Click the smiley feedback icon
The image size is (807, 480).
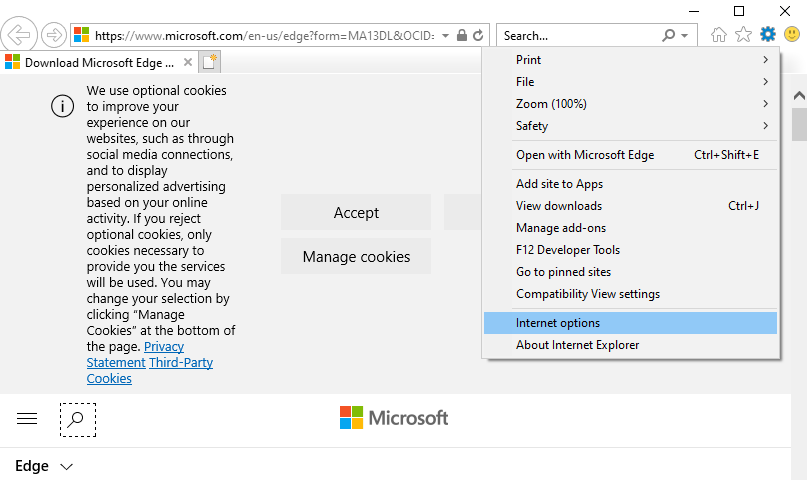pyautogui.click(x=792, y=34)
